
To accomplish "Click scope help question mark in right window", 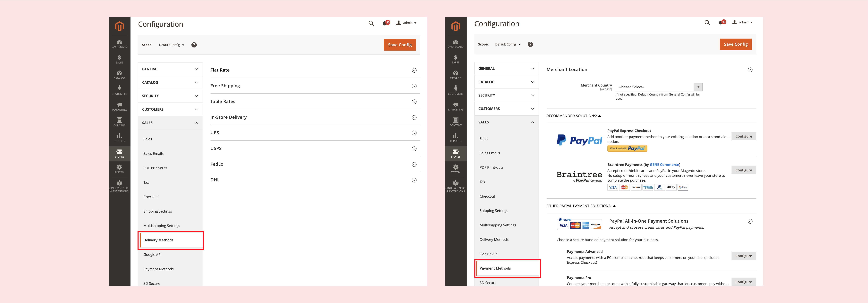I will [530, 44].
